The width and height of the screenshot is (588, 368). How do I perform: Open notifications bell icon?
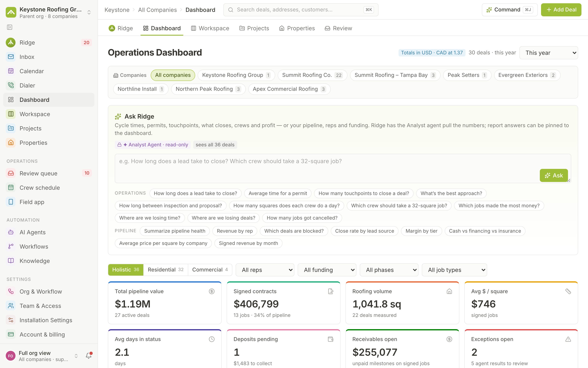(89, 356)
